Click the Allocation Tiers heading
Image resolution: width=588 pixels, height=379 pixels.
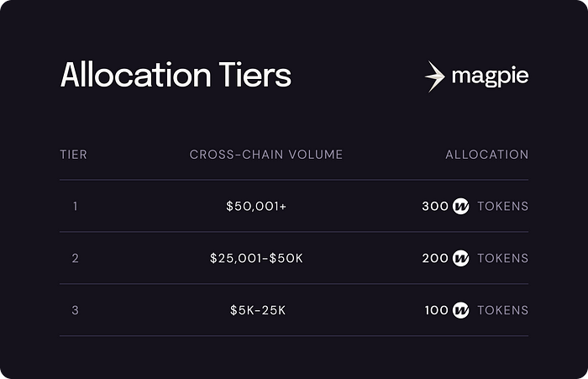(176, 75)
